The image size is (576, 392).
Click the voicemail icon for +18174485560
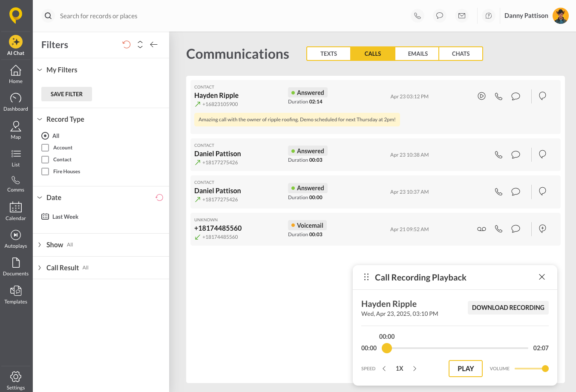(x=481, y=229)
